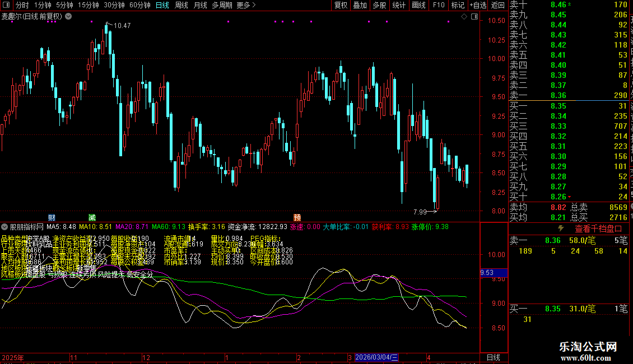Select the 卖十 row at 8.46
This screenshot has height=364, width=633.
tap(569, 5)
